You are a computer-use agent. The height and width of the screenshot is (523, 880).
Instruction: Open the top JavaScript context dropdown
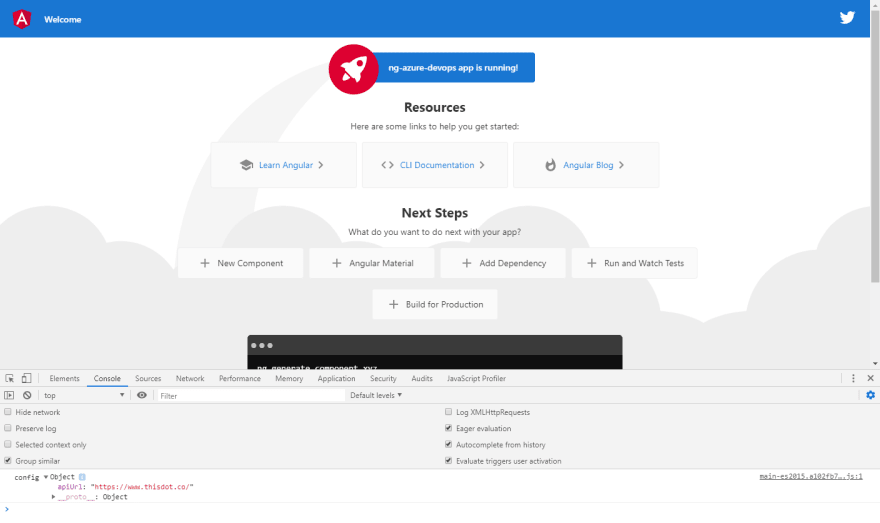pos(84,395)
